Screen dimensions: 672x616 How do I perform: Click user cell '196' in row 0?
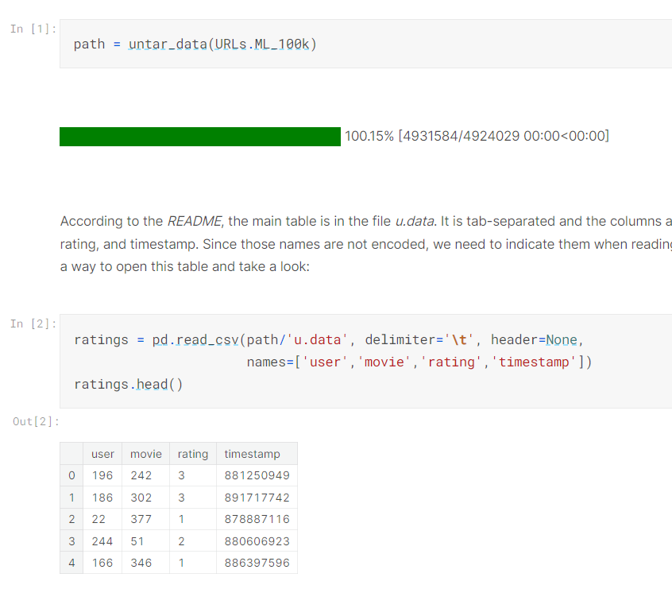102,475
